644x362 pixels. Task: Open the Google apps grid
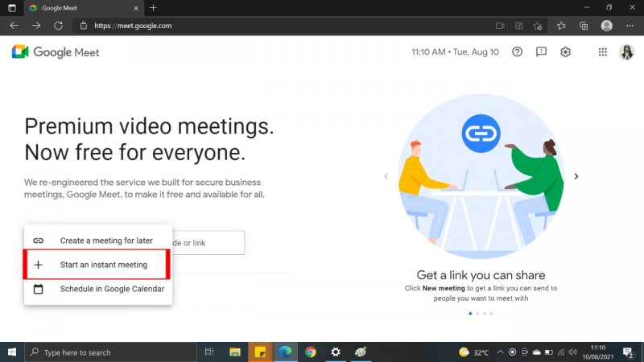[x=602, y=51]
